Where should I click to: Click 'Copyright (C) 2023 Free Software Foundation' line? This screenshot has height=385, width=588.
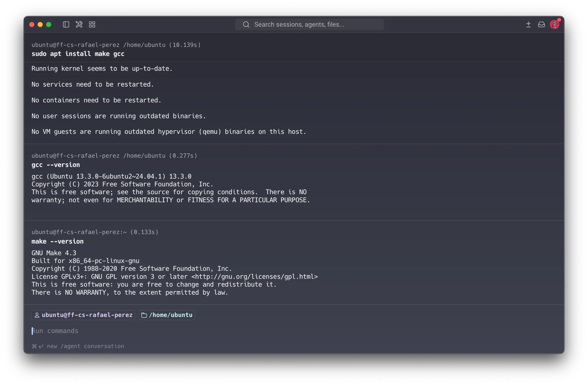tap(122, 184)
